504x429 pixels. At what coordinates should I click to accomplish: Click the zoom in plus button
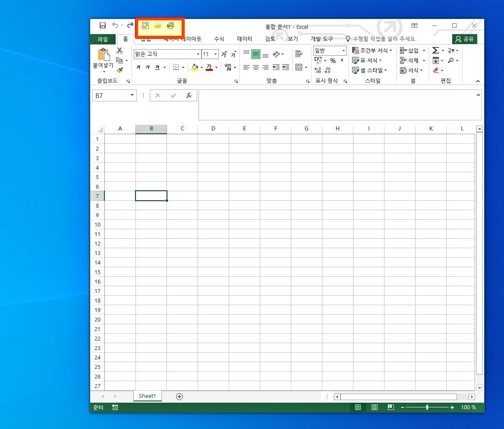[452, 407]
